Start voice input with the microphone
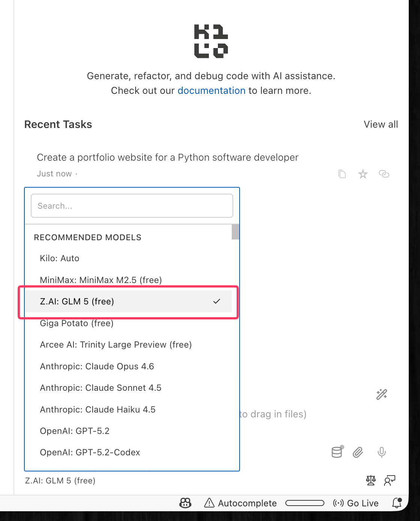Viewport: 420px width, 521px height. (381, 452)
